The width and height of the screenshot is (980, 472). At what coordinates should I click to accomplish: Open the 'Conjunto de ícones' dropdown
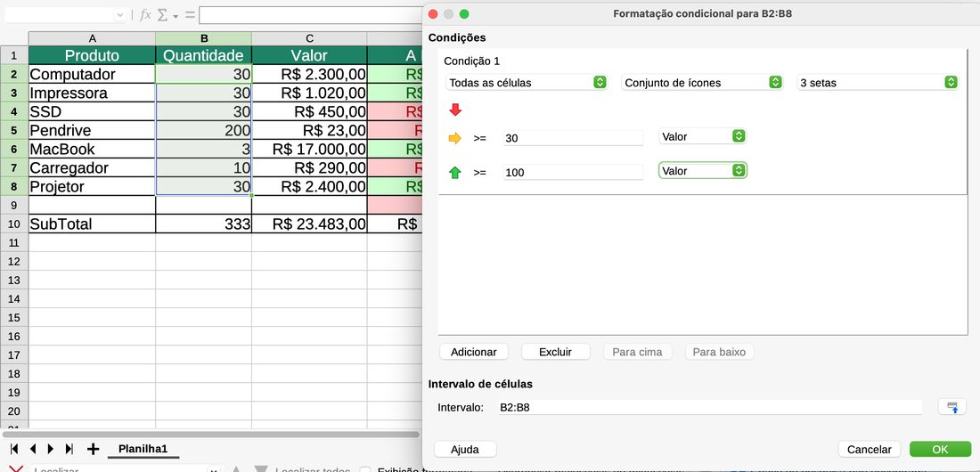pyautogui.click(x=702, y=82)
